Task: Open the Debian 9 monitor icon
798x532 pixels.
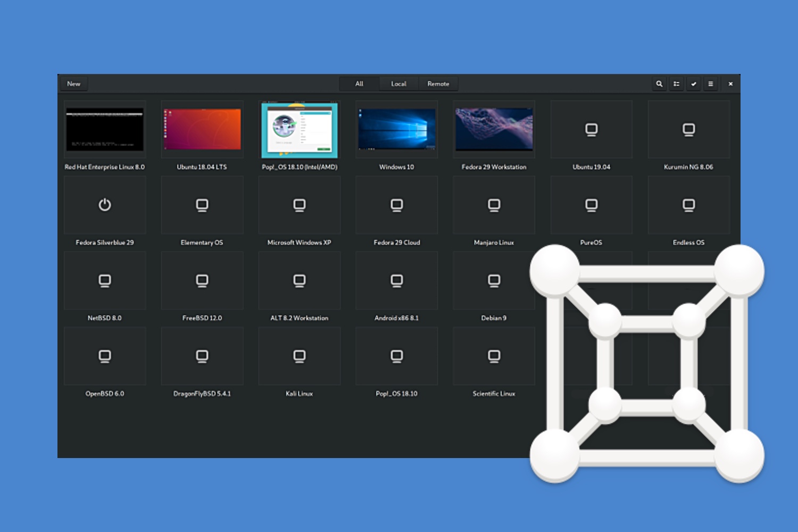Action: pos(494,281)
